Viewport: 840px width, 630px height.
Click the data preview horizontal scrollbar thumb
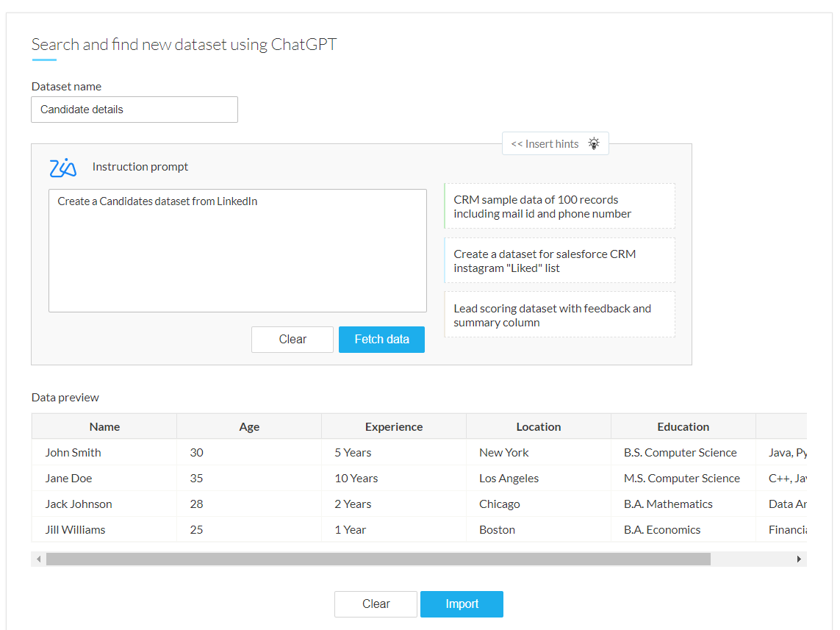coord(378,559)
